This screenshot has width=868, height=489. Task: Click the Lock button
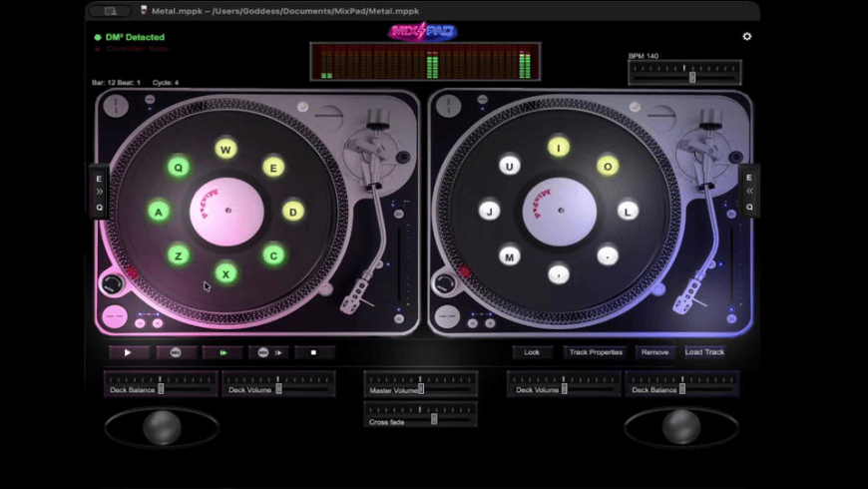point(532,352)
